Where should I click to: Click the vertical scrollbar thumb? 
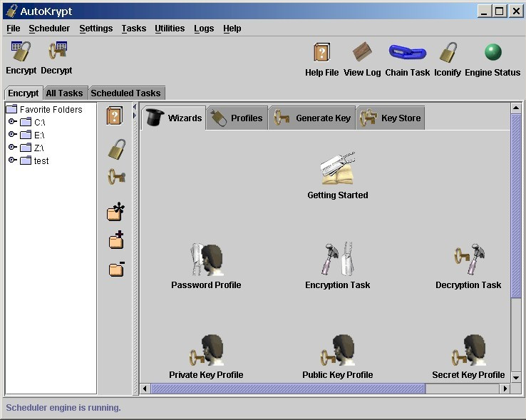(x=516, y=205)
